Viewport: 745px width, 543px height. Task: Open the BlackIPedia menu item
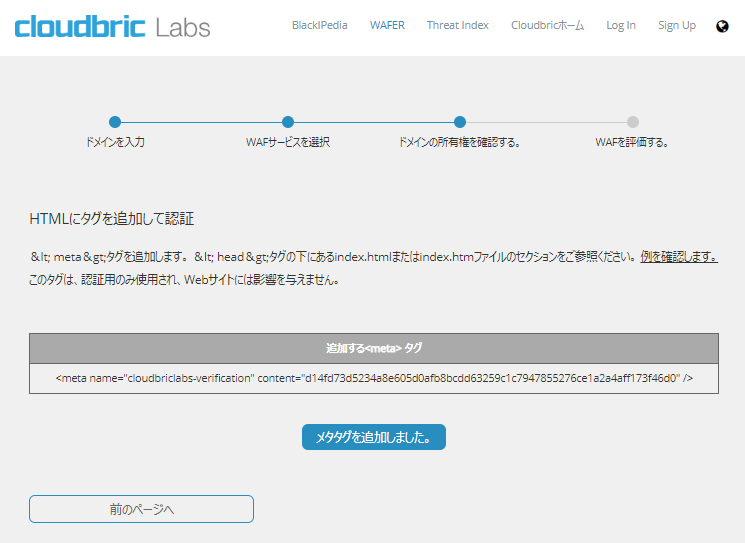pos(320,25)
